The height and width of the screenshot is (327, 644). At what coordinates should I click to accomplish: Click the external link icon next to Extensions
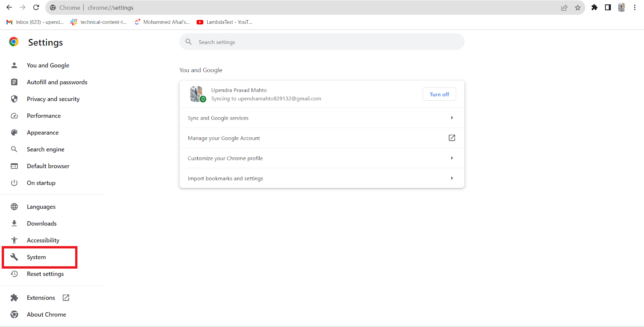click(x=66, y=298)
